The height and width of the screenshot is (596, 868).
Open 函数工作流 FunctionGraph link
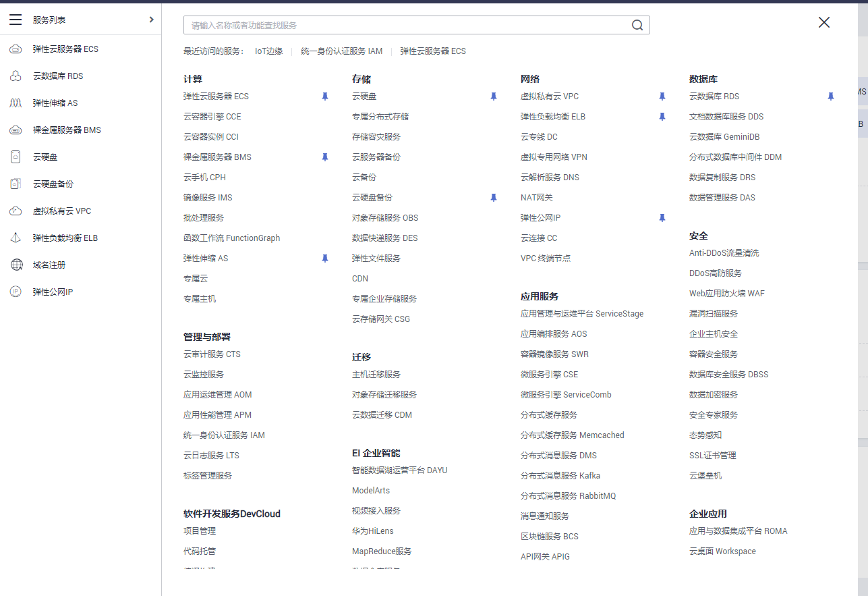(x=233, y=238)
